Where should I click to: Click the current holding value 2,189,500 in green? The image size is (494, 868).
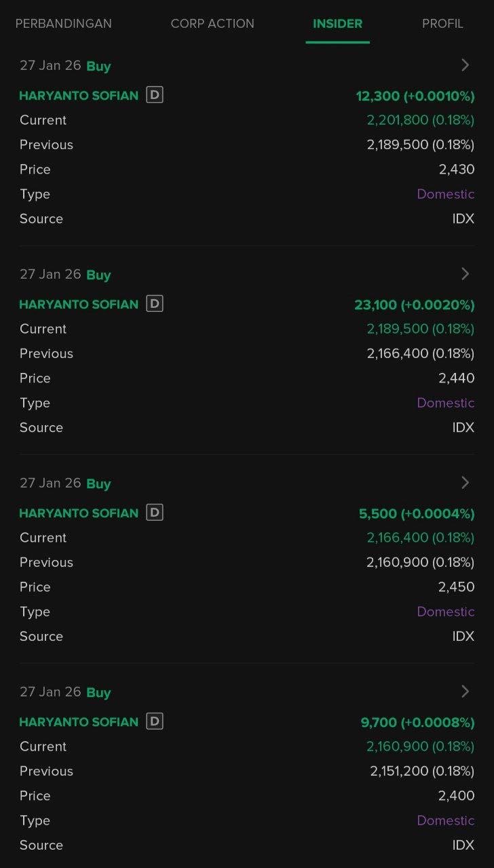tap(420, 329)
